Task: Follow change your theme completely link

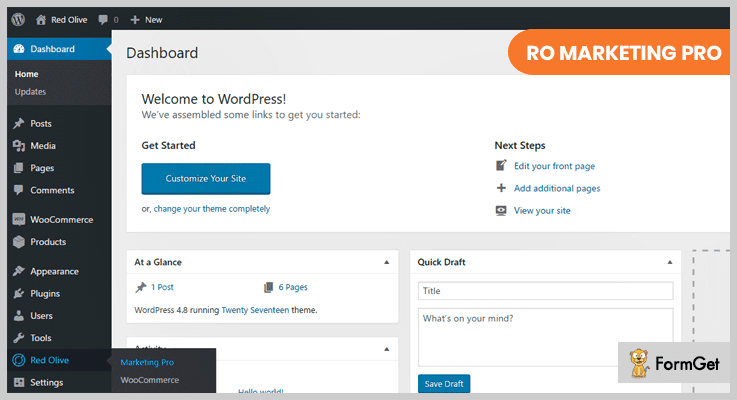Action: (212, 209)
